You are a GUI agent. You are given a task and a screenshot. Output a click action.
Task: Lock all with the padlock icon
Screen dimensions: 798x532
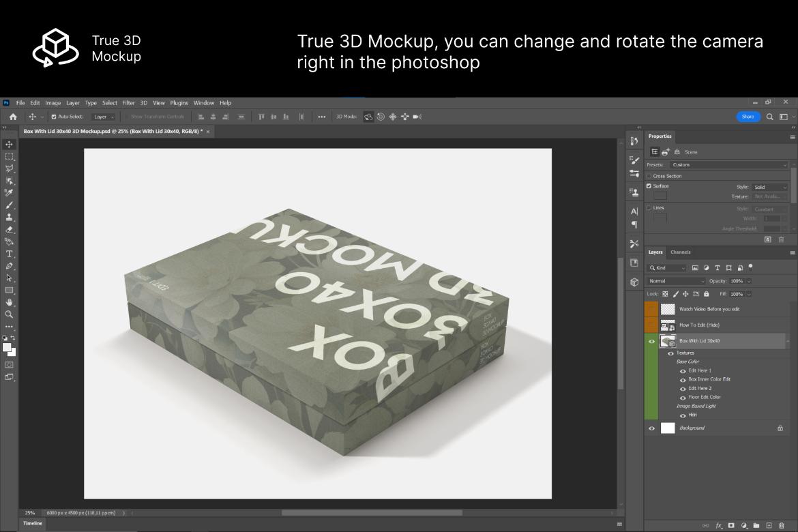(707, 294)
